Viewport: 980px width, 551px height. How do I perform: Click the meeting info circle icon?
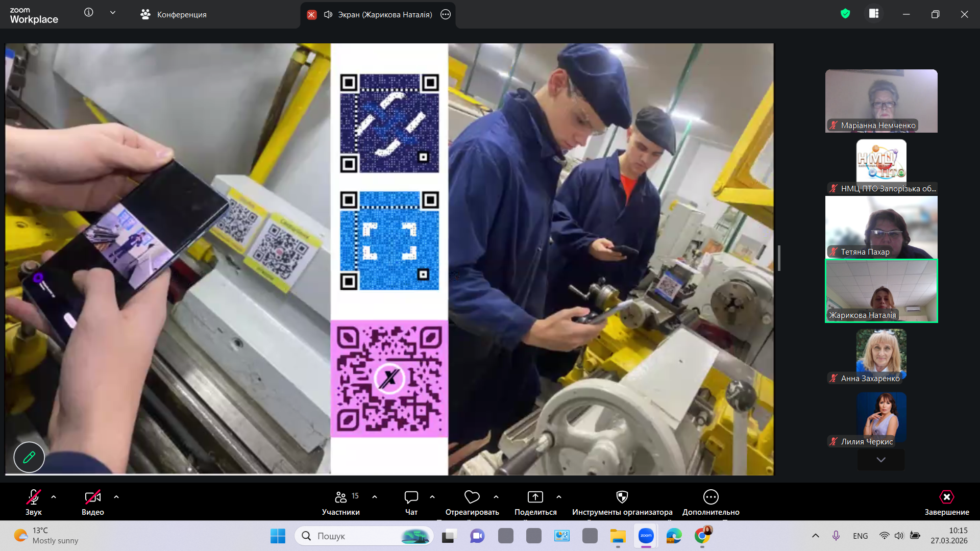[x=89, y=13]
